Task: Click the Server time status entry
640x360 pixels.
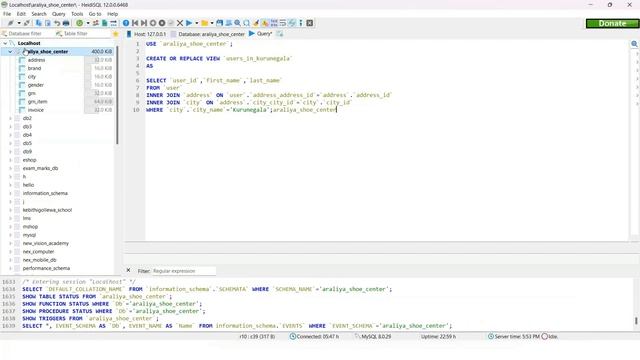Action: tap(513, 337)
